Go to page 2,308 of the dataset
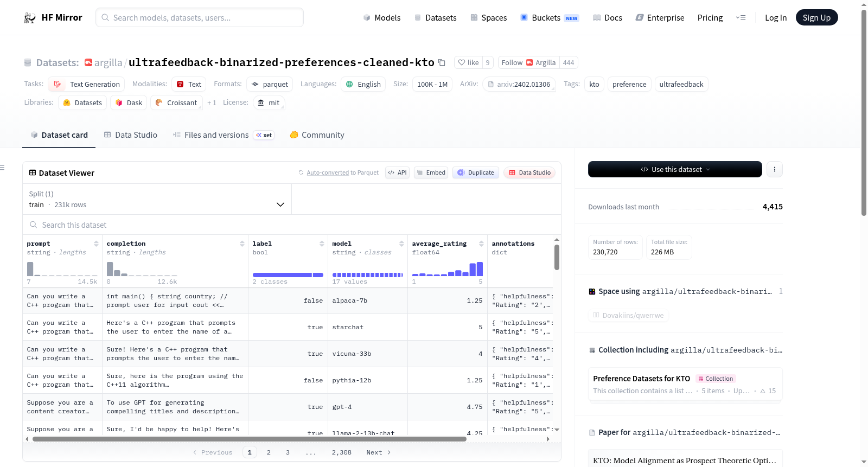This screenshot has height=467, width=868. [342, 452]
